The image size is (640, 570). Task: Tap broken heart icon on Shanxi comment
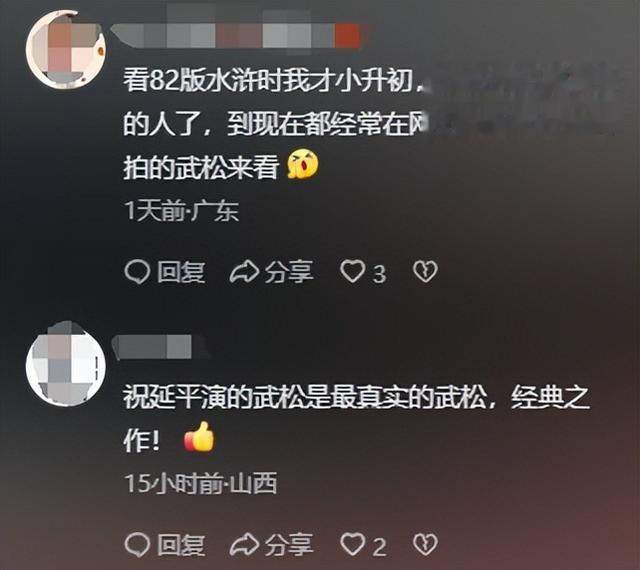(x=425, y=545)
